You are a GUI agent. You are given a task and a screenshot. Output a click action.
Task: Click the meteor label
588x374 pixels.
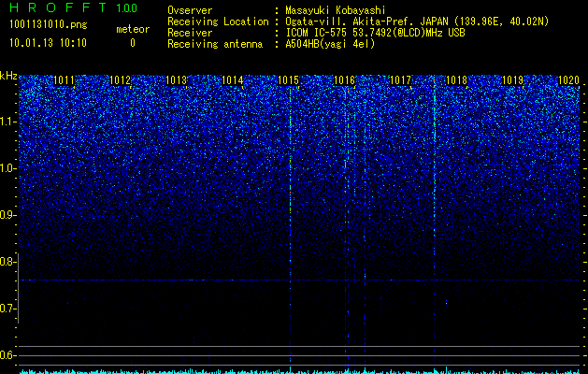click(x=133, y=29)
